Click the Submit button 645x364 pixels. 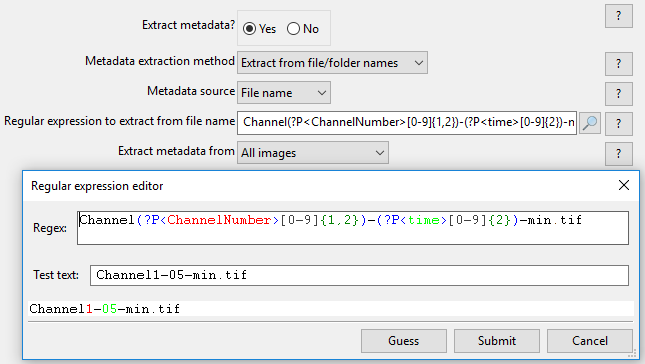point(497,341)
